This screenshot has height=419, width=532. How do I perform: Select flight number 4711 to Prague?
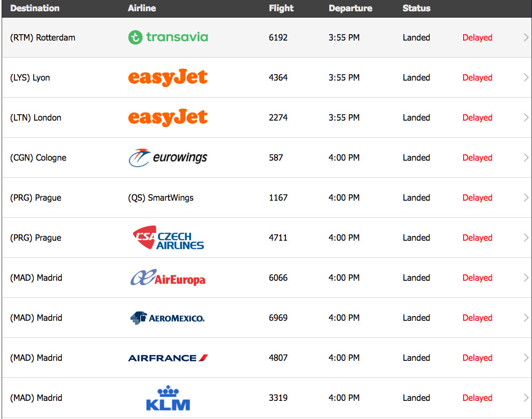(x=278, y=238)
